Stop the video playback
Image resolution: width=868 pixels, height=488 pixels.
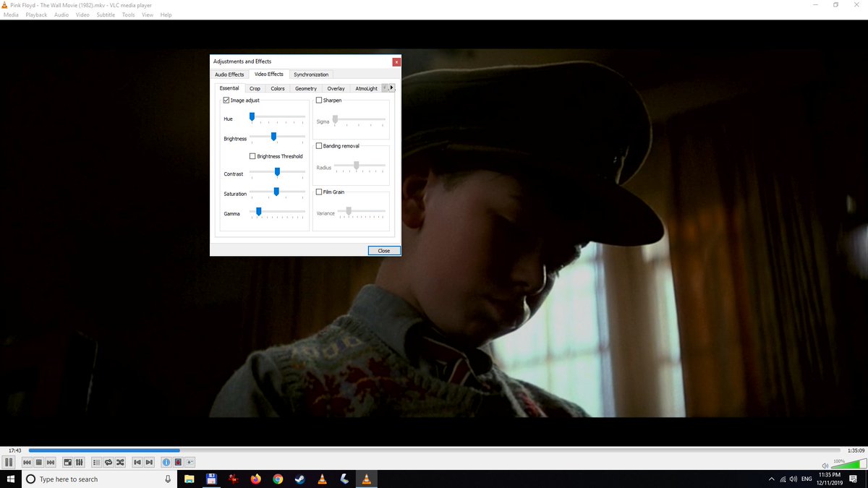(39, 462)
